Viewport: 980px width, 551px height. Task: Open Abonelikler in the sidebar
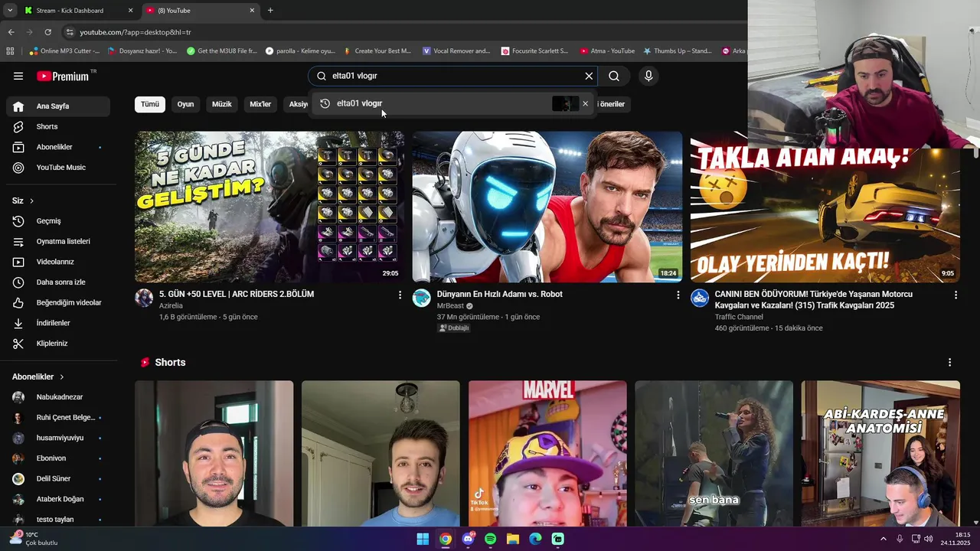pyautogui.click(x=58, y=147)
